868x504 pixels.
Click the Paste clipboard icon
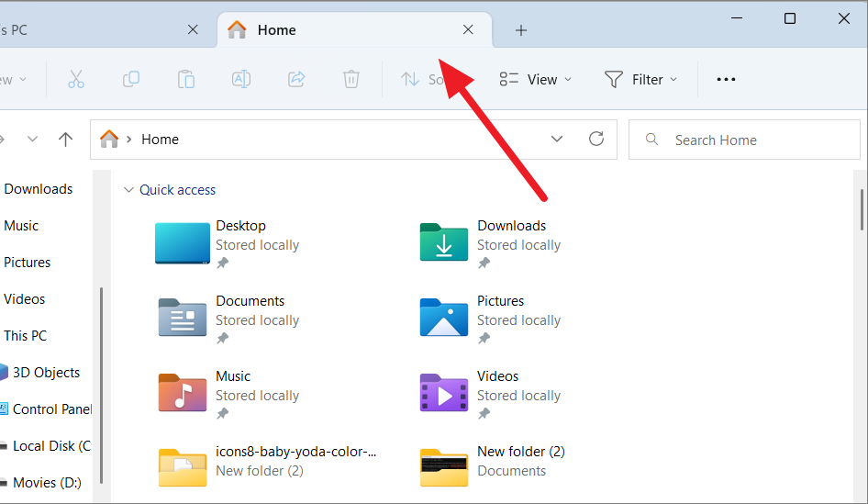coord(186,79)
